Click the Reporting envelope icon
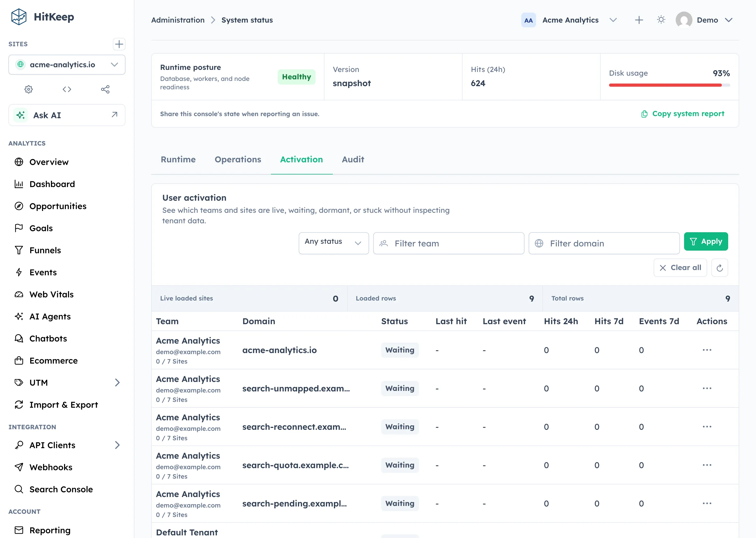 pos(19,530)
